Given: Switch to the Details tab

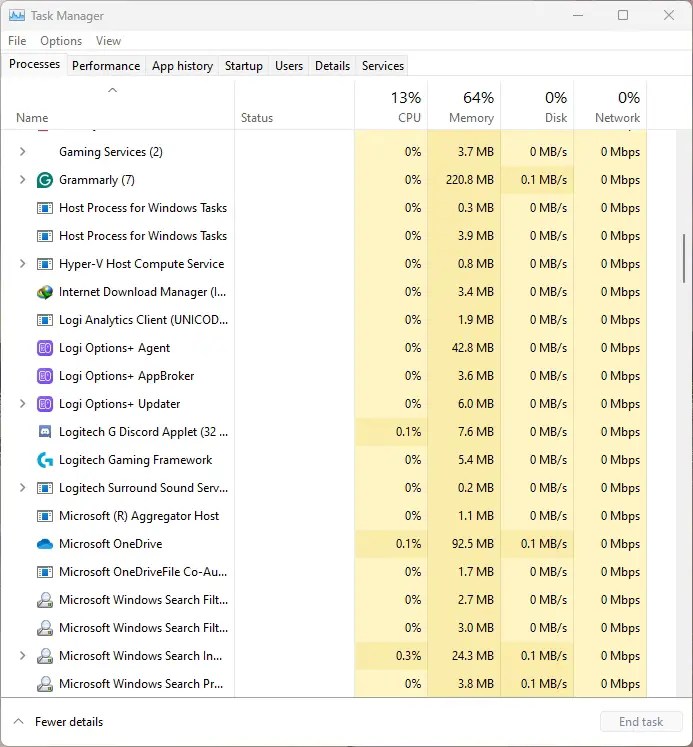Looking at the screenshot, I should 332,66.
